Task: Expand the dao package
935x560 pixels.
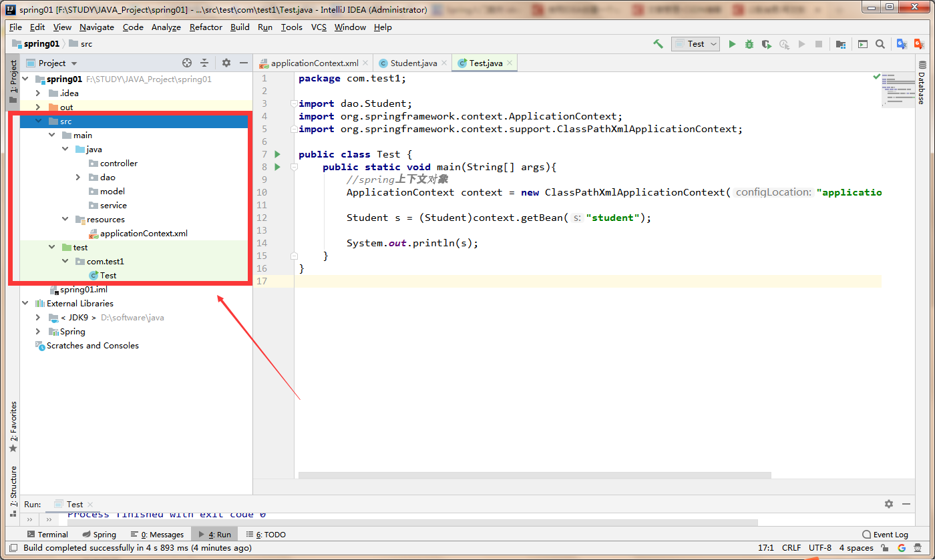Action: (x=78, y=177)
